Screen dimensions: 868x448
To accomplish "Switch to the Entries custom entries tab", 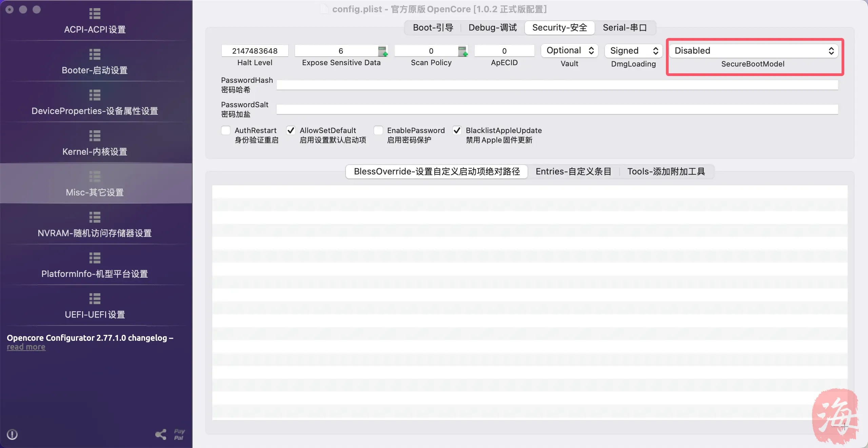I will pyautogui.click(x=573, y=172).
